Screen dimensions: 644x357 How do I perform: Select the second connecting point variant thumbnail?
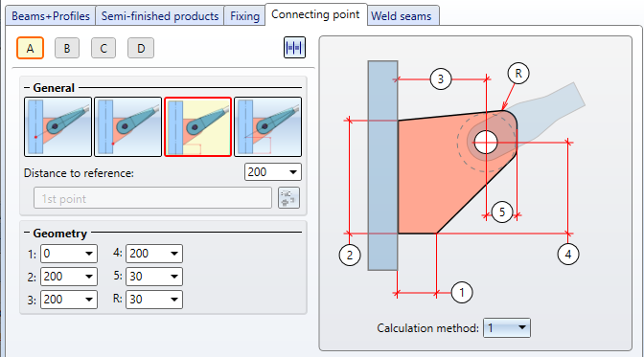128,126
